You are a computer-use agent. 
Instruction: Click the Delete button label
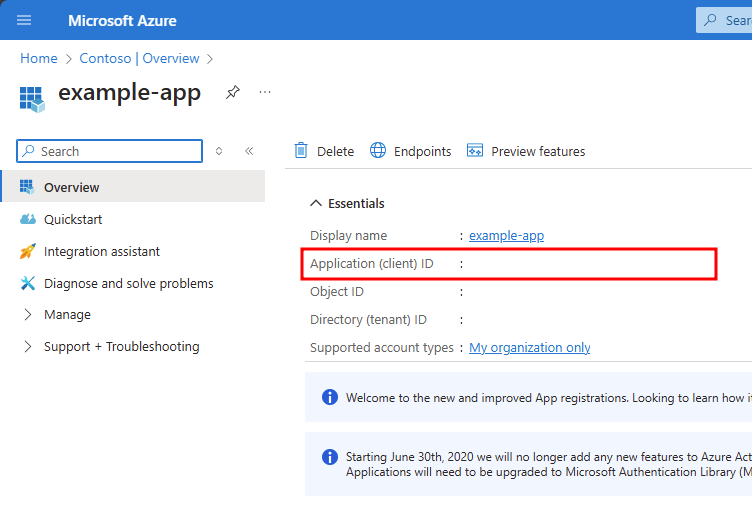(335, 152)
